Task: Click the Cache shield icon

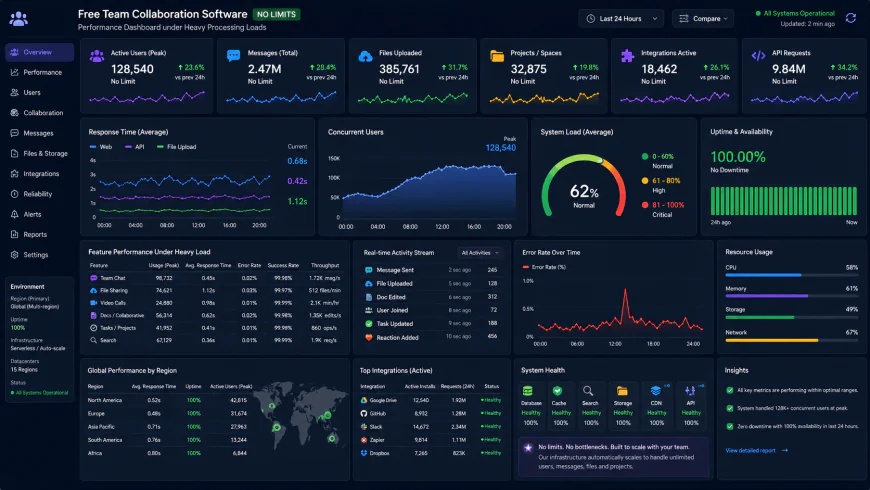Action: [x=558, y=391]
